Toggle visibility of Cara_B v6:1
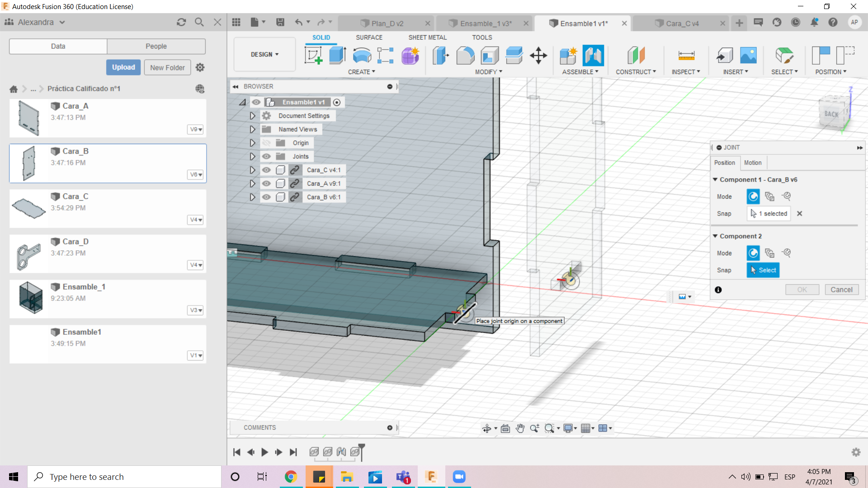This screenshot has width=868, height=488. point(266,197)
